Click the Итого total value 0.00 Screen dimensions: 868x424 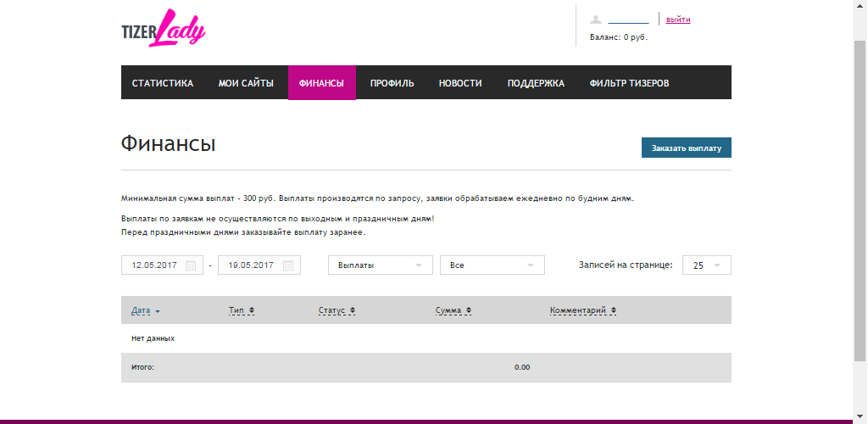pos(522,367)
